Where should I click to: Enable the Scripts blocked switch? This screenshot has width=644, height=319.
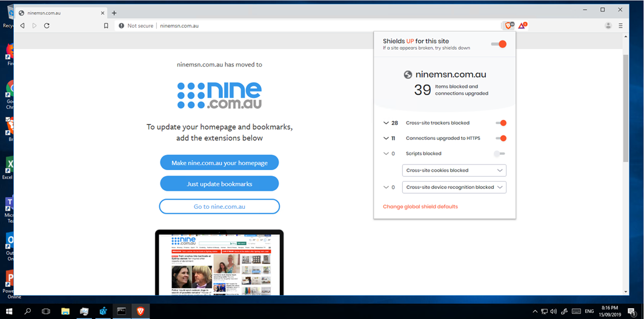pos(499,154)
